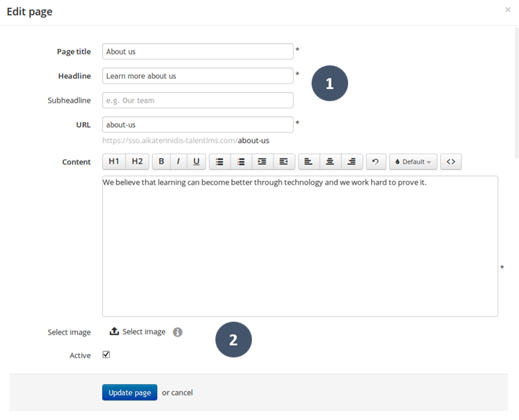Apply H1 heading format
Image resolution: width=519 pixels, height=420 pixels.
pos(114,162)
